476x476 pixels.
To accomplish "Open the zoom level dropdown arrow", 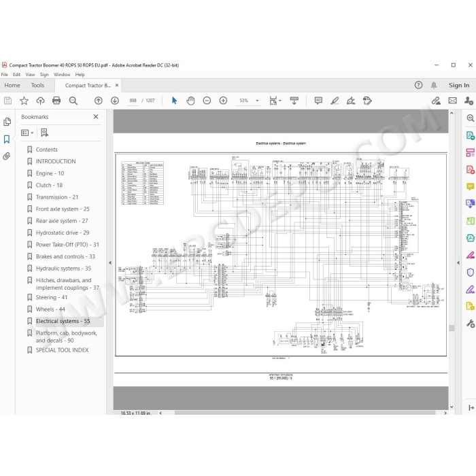I will (257, 101).
